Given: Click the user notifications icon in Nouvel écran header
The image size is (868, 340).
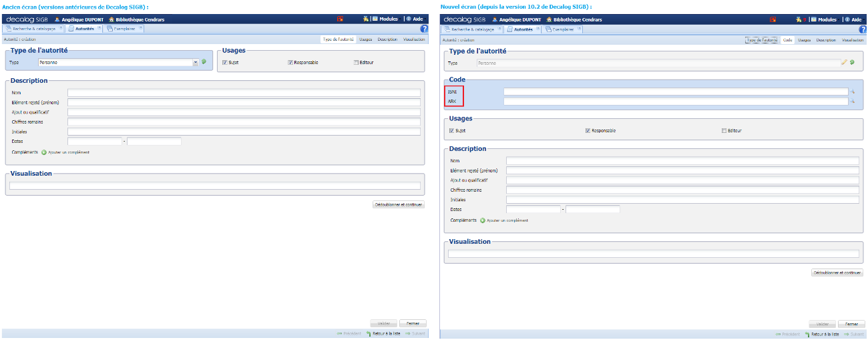Looking at the screenshot, I should click(x=799, y=19).
